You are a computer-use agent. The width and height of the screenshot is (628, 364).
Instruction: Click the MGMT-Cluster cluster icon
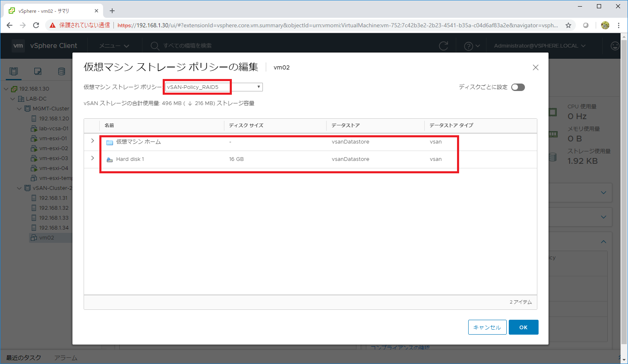(x=27, y=109)
